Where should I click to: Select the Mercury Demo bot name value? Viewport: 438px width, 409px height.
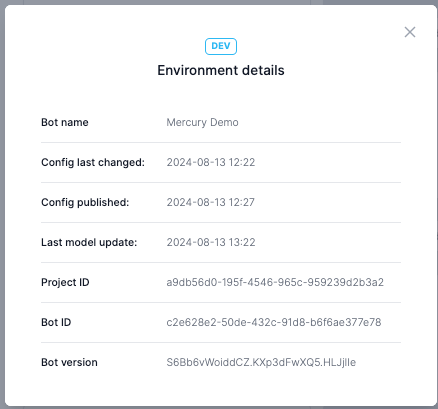(202, 122)
